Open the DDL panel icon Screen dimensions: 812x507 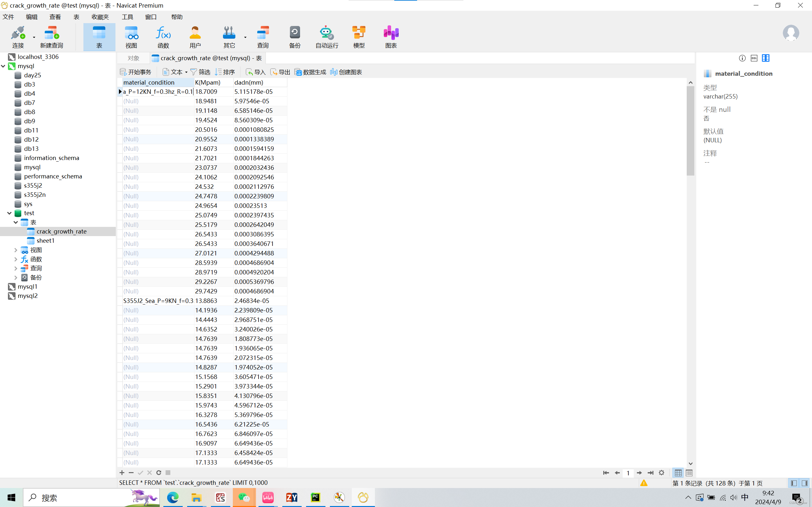coord(754,58)
